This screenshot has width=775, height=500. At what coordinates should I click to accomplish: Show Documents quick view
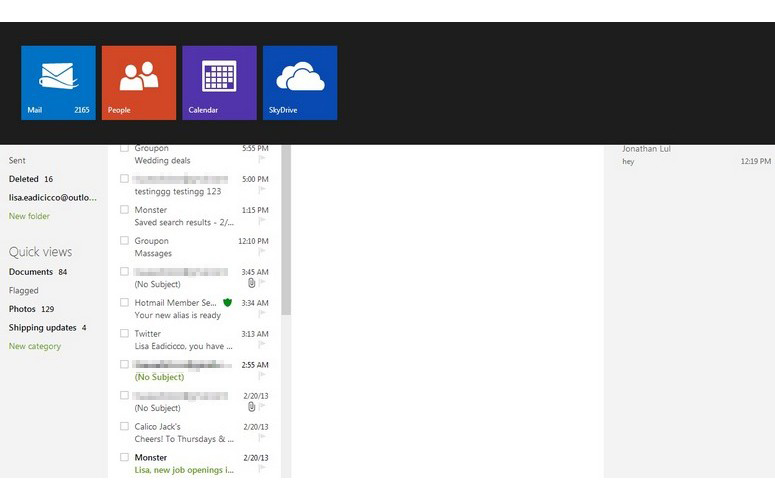[x=38, y=272]
